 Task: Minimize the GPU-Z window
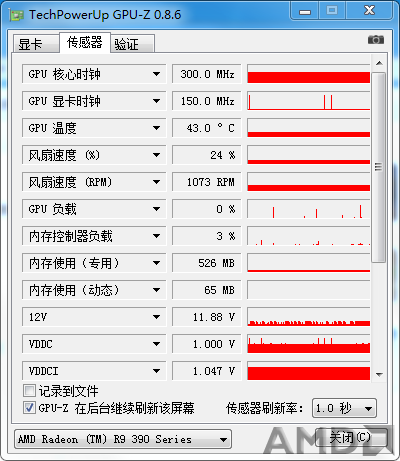tap(305, 11)
